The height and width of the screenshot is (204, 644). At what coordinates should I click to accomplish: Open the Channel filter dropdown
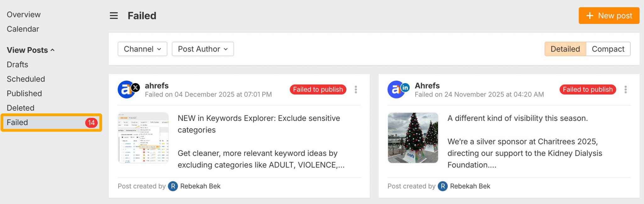pyautogui.click(x=142, y=49)
